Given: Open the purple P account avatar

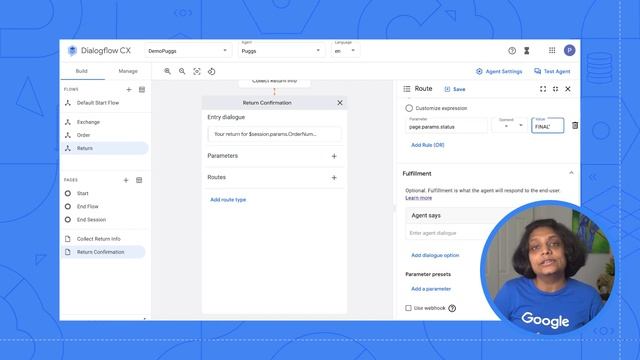Looking at the screenshot, I should [x=569, y=50].
